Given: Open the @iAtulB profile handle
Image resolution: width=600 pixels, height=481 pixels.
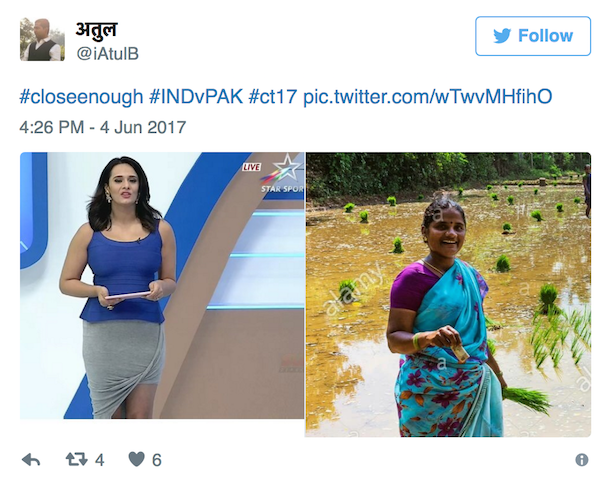Looking at the screenshot, I should [x=108, y=54].
